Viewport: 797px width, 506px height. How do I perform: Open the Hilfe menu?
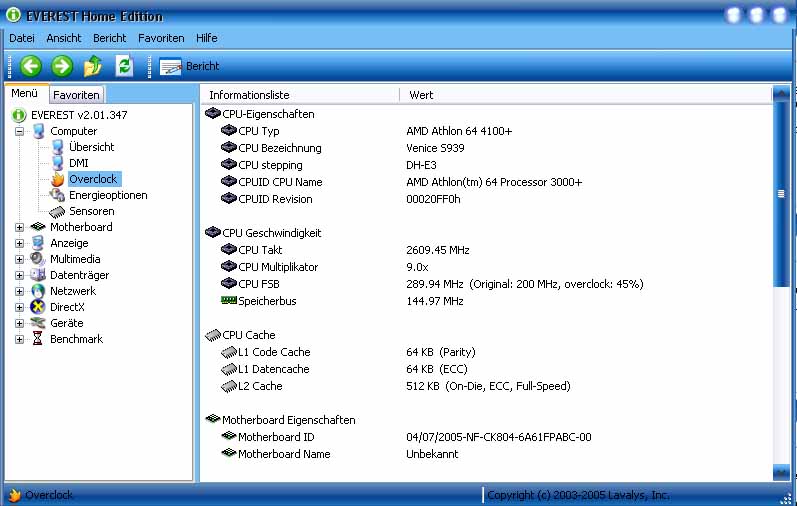[207, 38]
